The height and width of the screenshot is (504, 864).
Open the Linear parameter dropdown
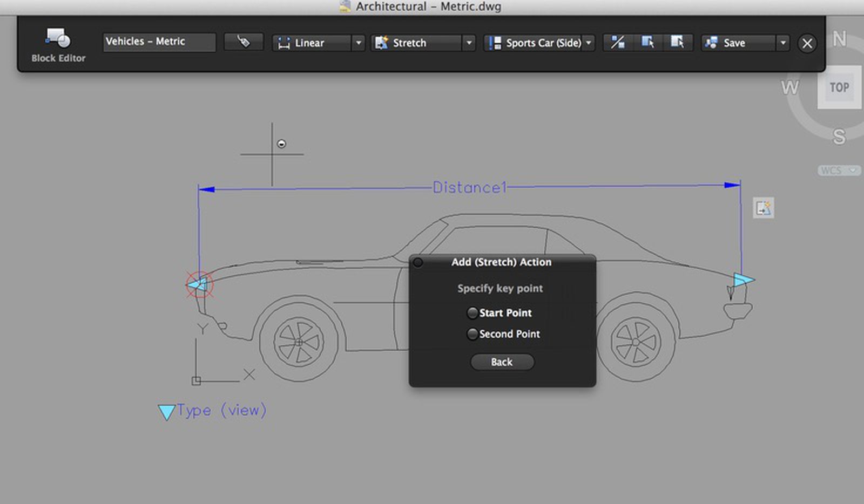(358, 43)
